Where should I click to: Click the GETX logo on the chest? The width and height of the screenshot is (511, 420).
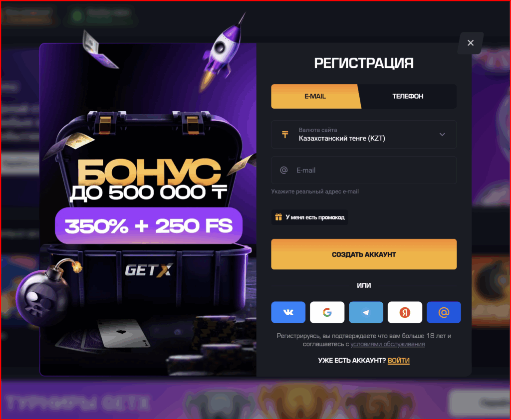149,270
